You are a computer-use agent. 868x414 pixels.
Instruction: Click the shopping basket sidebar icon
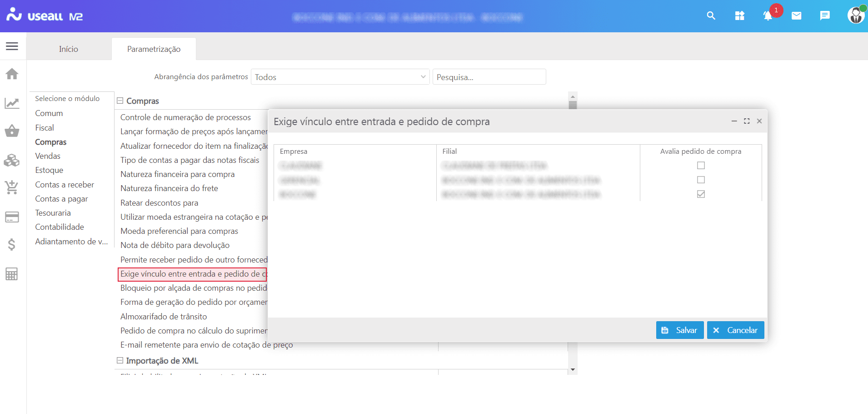click(x=12, y=131)
